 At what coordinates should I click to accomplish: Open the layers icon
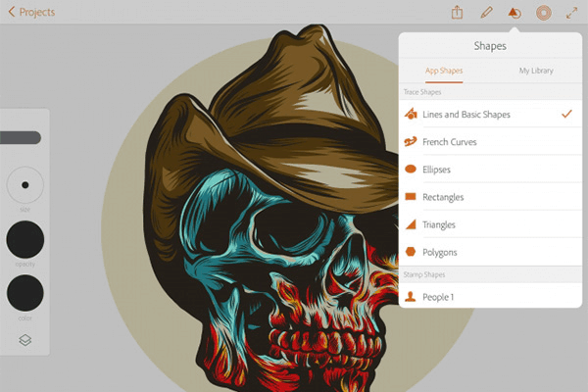tap(25, 340)
